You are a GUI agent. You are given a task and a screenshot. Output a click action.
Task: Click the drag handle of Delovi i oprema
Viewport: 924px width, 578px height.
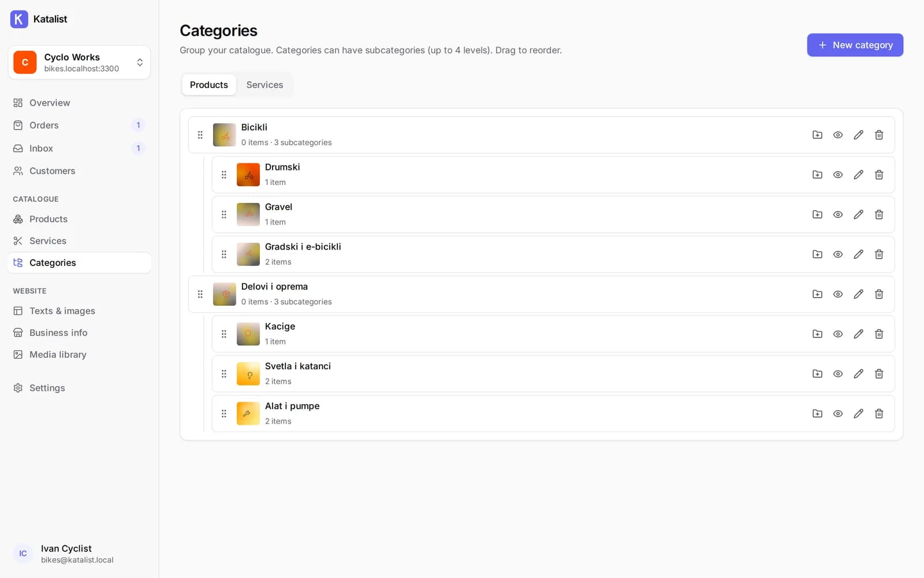[x=200, y=294]
